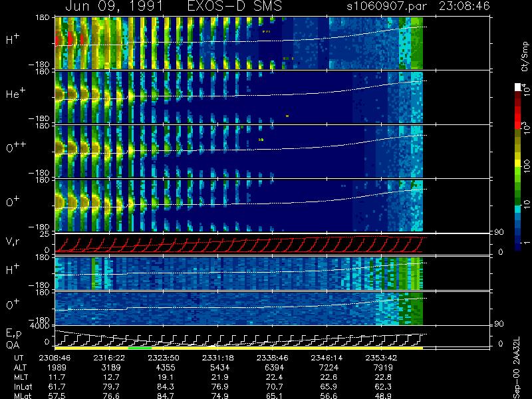Click the "MLat" row label
Image resolution: width=532 pixels, height=399 pixels.
pos(23,396)
